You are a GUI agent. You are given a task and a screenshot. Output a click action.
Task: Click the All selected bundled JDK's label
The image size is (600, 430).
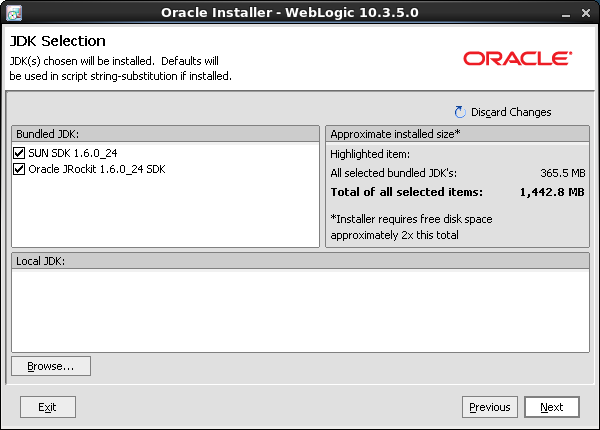[393, 173]
